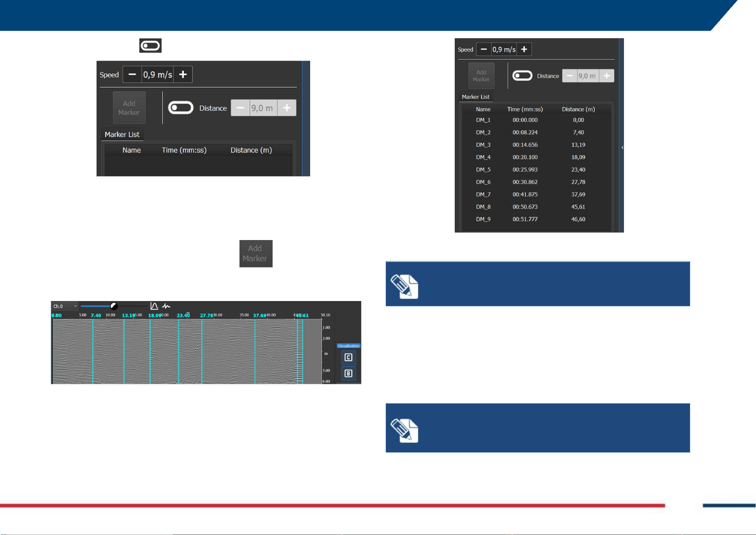The width and height of the screenshot is (756, 535).
Task: Select the B visualization view icon
Action: 348,373
